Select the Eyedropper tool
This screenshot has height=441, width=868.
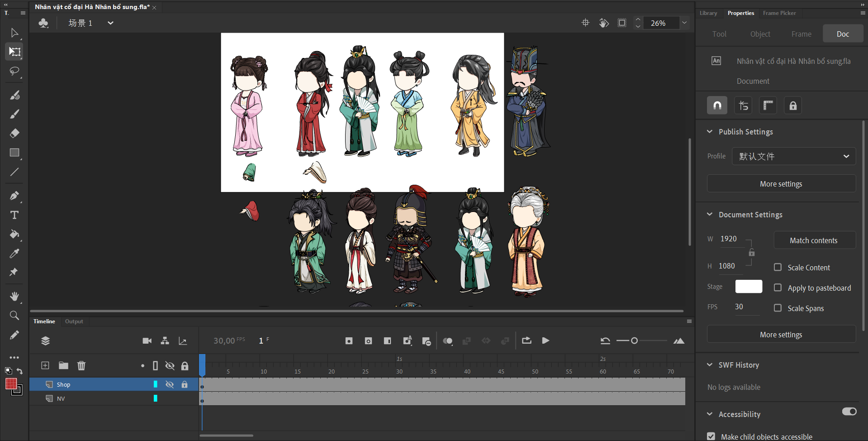[14, 254]
